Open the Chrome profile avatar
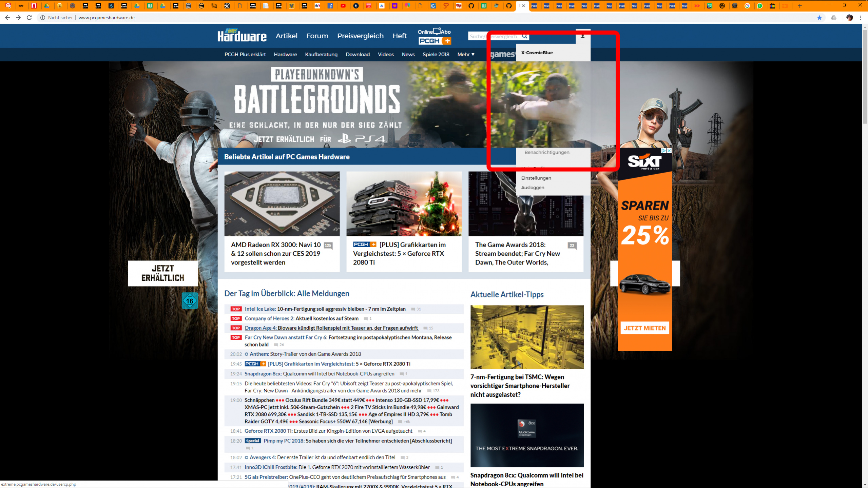 pyautogui.click(x=849, y=18)
